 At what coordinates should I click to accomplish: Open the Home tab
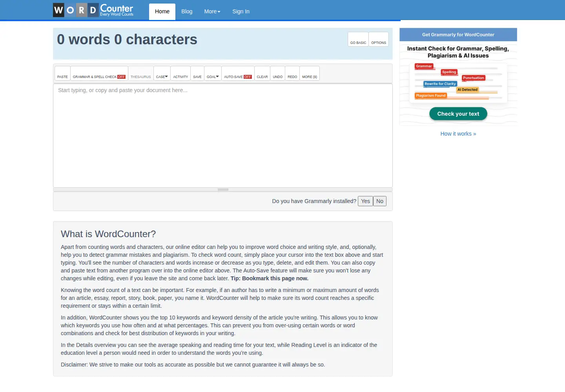[162, 12]
